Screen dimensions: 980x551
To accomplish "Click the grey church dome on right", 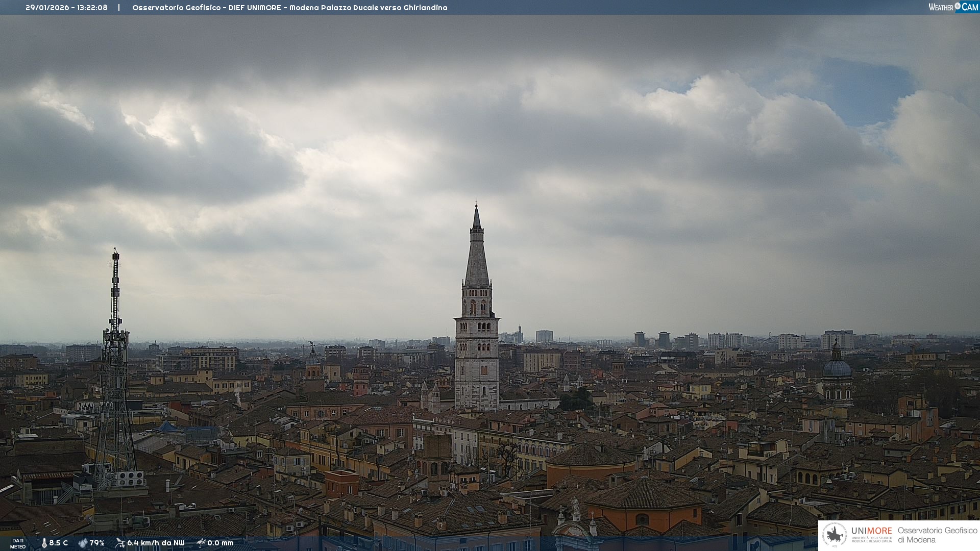I will pyautogui.click(x=837, y=367).
